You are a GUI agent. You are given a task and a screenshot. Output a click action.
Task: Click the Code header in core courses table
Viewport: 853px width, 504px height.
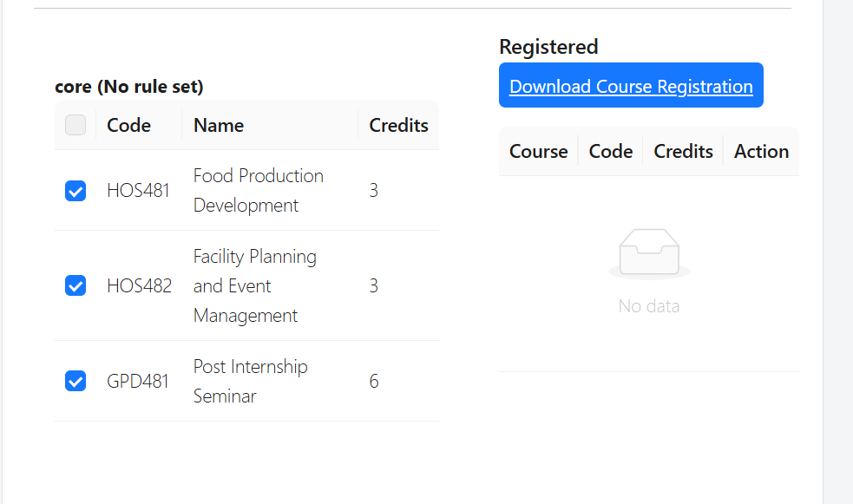[128, 125]
